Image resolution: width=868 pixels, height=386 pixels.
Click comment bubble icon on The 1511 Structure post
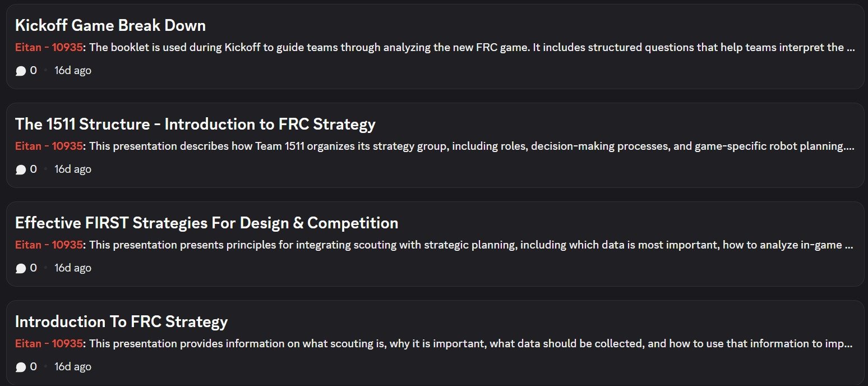(x=21, y=169)
